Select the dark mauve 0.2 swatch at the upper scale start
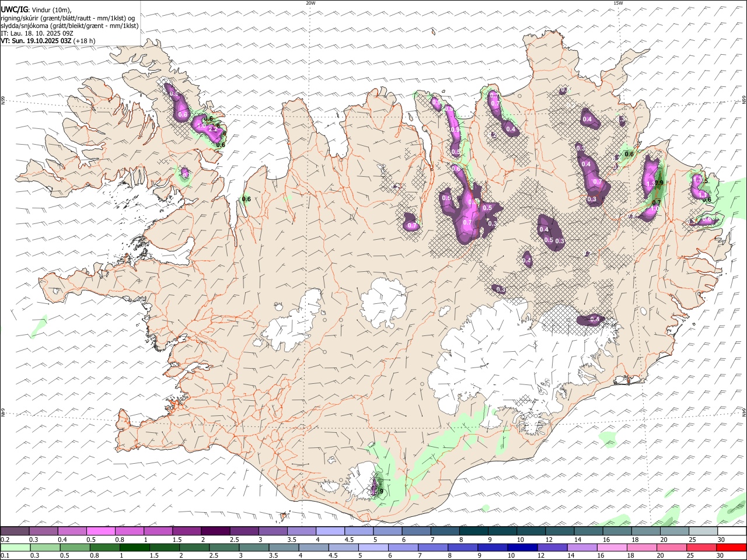 coord(15,531)
